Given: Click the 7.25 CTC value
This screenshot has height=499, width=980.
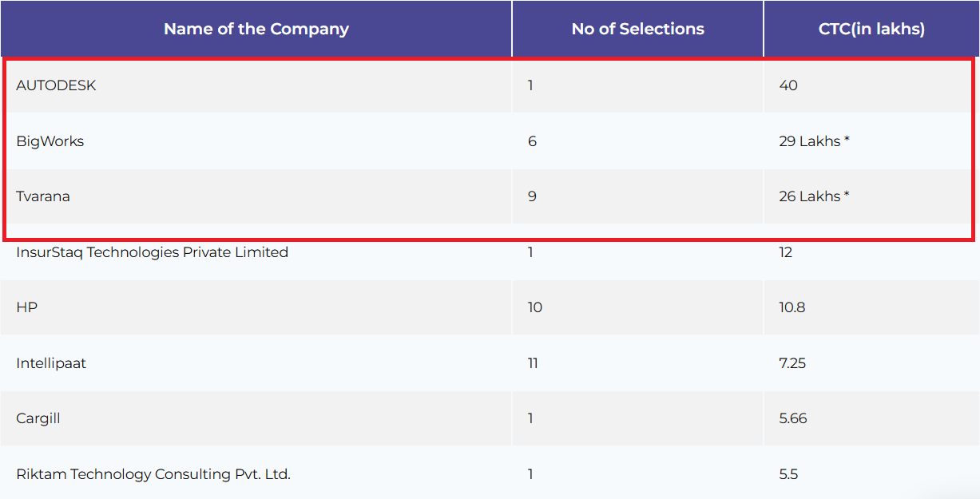Looking at the screenshot, I should click(x=792, y=363).
